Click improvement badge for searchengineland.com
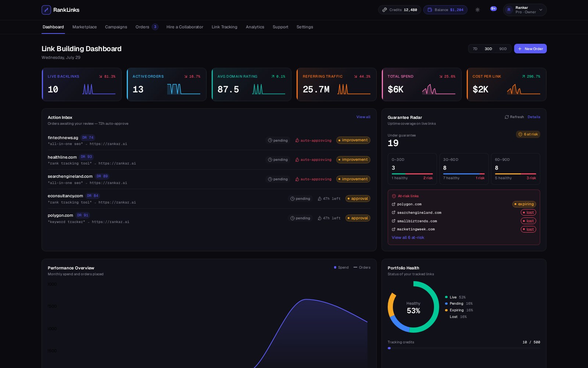 [353, 179]
